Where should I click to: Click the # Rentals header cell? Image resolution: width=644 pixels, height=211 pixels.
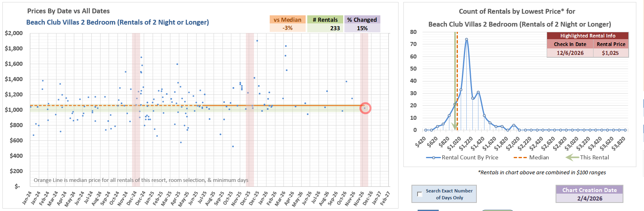[325, 20]
